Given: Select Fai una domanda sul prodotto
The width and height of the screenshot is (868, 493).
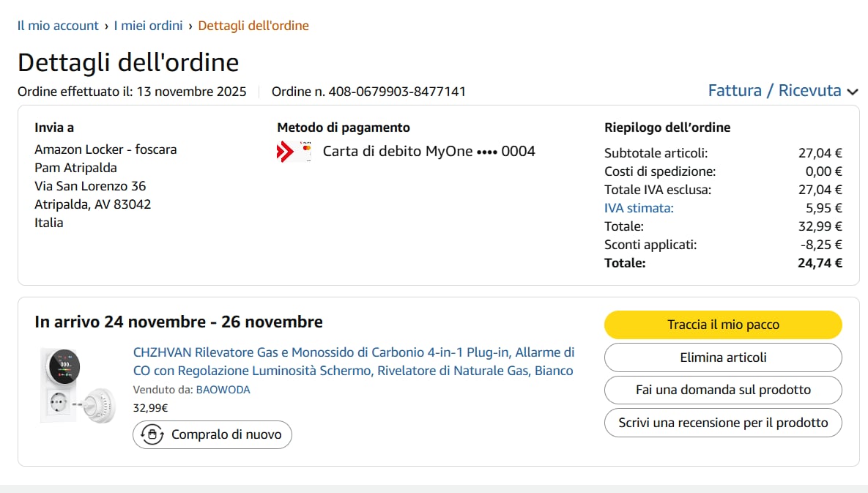Looking at the screenshot, I should point(723,390).
